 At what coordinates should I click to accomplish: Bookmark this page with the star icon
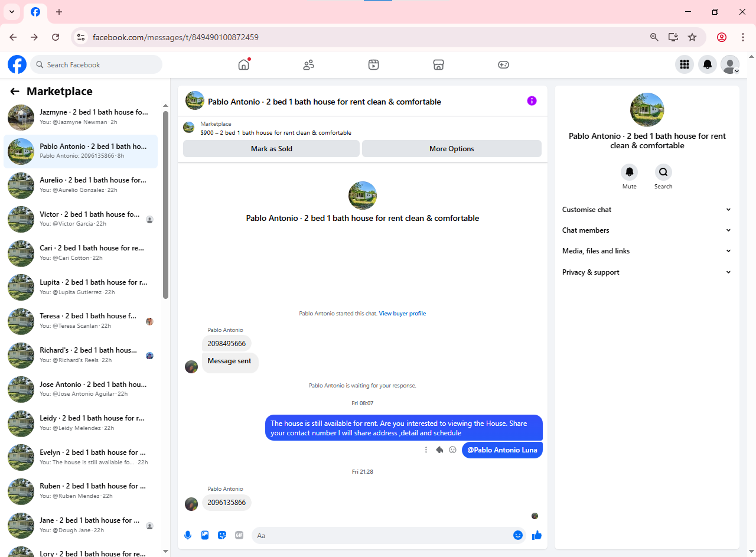(x=692, y=37)
